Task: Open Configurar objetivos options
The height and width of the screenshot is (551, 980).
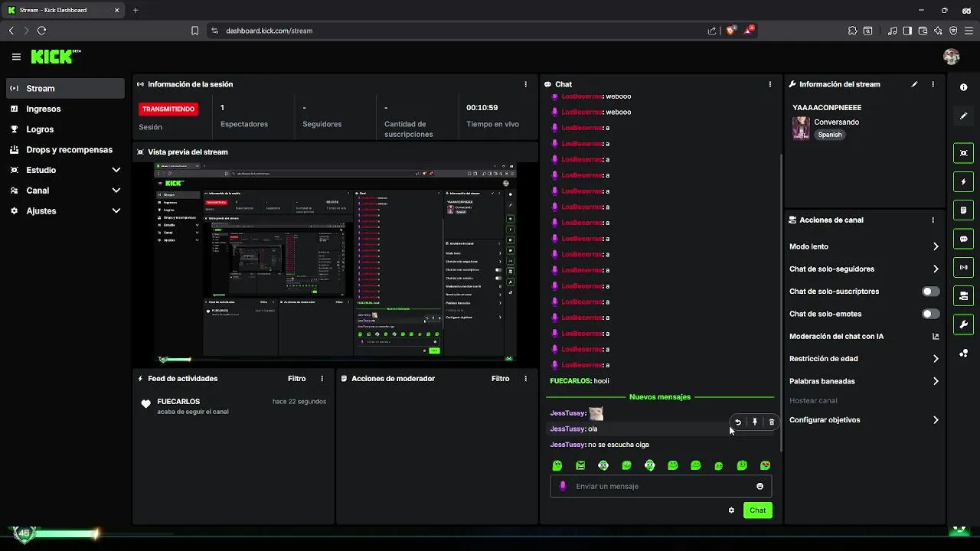Action: (x=865, y=420)
